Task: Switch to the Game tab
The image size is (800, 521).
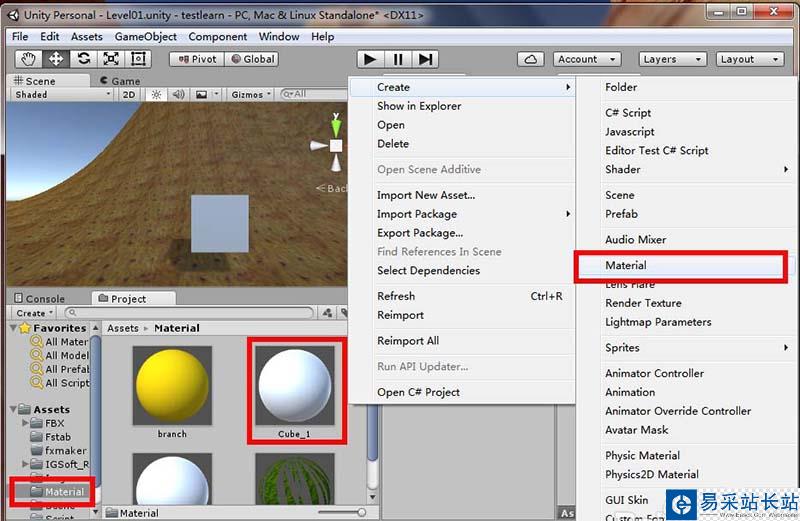Action: 120,81
